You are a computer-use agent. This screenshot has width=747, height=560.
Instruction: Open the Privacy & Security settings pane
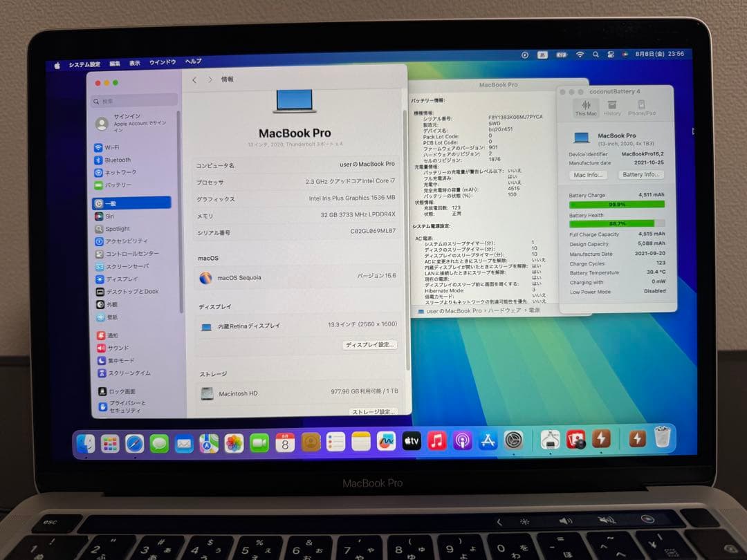pos(129,405)
